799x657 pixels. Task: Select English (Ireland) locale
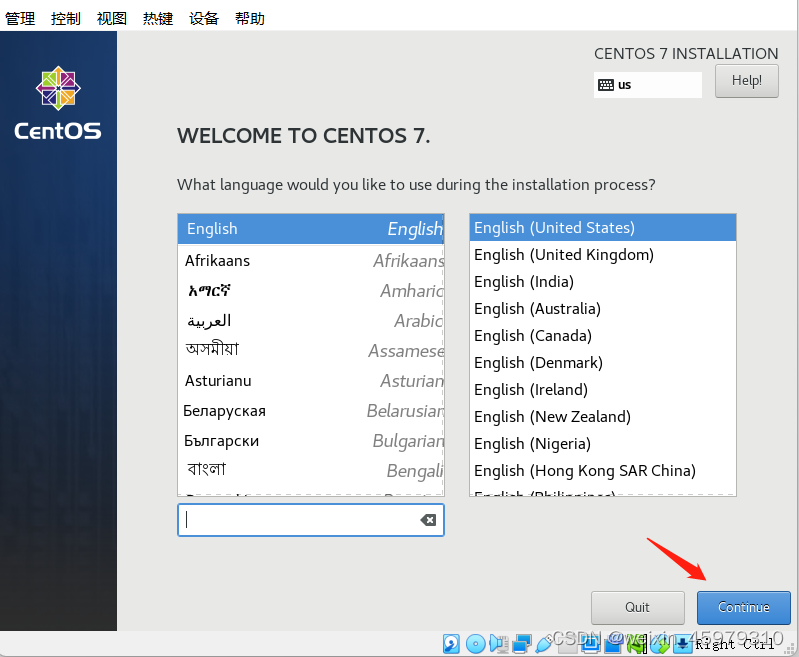pos(603,389)
